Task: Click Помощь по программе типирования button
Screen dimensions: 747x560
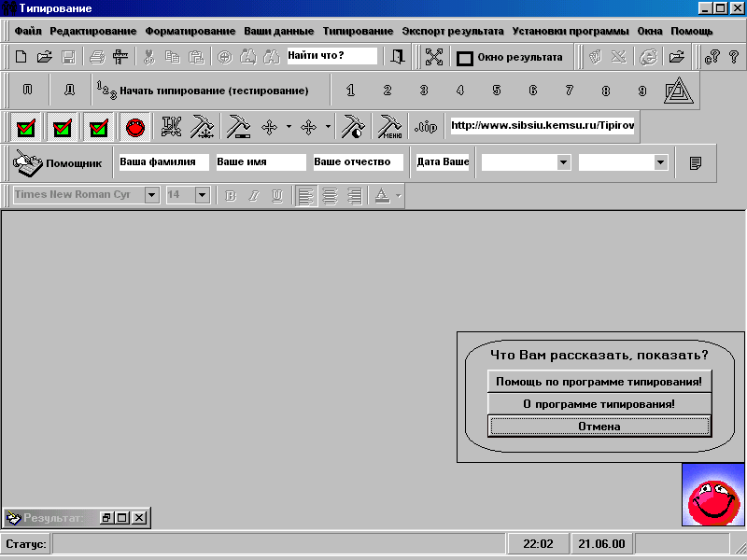Action: coord(599,382)
